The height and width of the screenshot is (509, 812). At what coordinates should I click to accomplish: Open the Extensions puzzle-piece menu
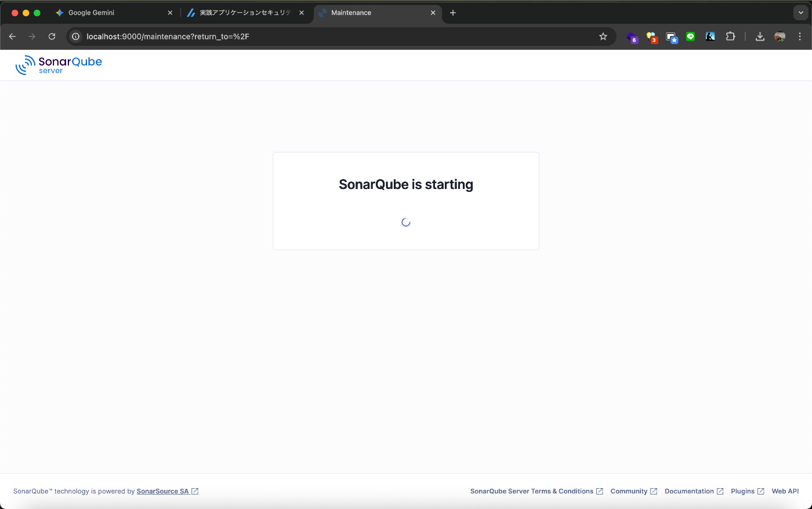(730, 37)
